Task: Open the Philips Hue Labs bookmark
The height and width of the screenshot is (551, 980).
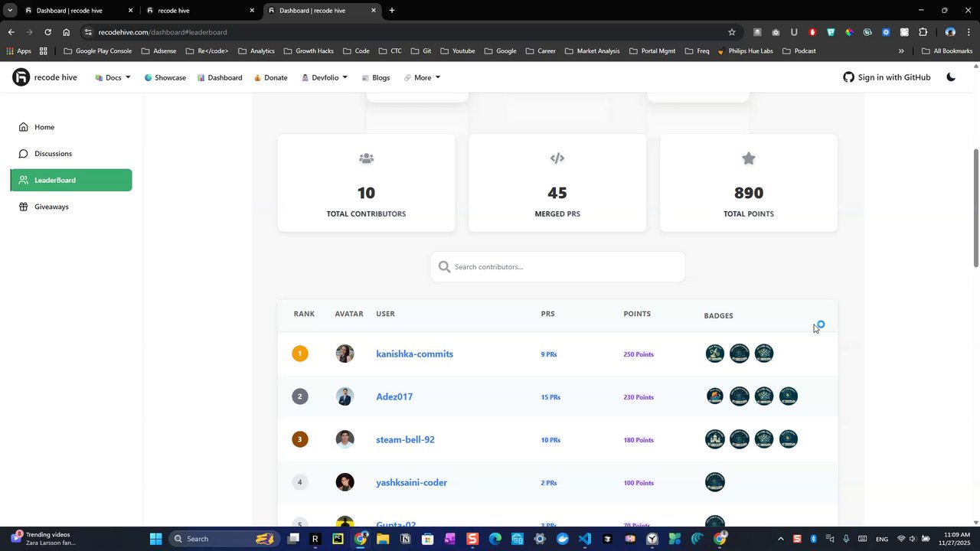Action: click(x=745, y=51)
